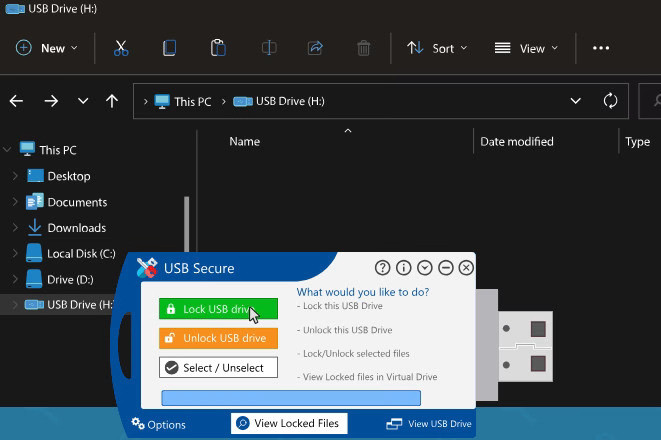Image resolution: width=661 pixels, height=440 pixels.
Task: Collapse the This PC tree node
Action: pyautogui.click(x=7, y=150)
